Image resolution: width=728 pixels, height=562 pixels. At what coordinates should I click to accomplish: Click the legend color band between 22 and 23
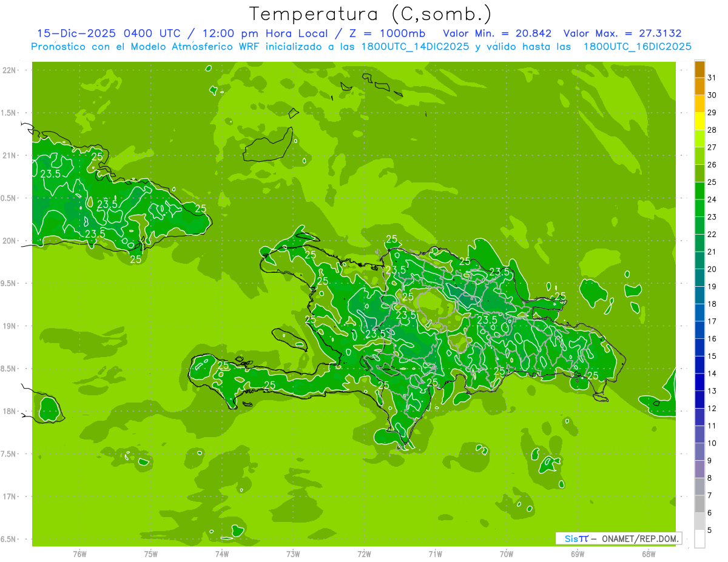699,226
